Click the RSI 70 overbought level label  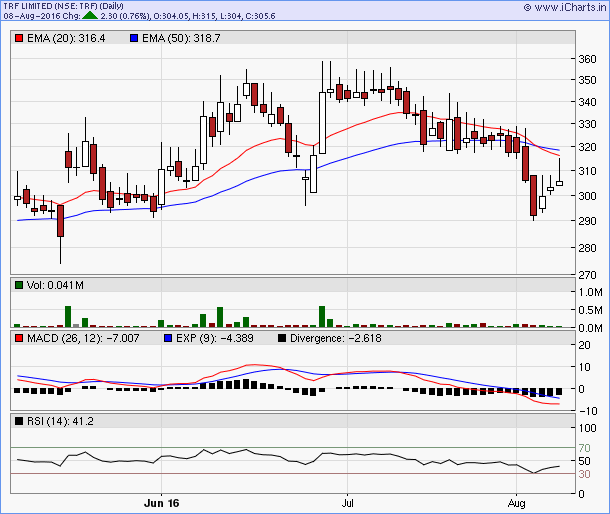[x=584, y=448]
